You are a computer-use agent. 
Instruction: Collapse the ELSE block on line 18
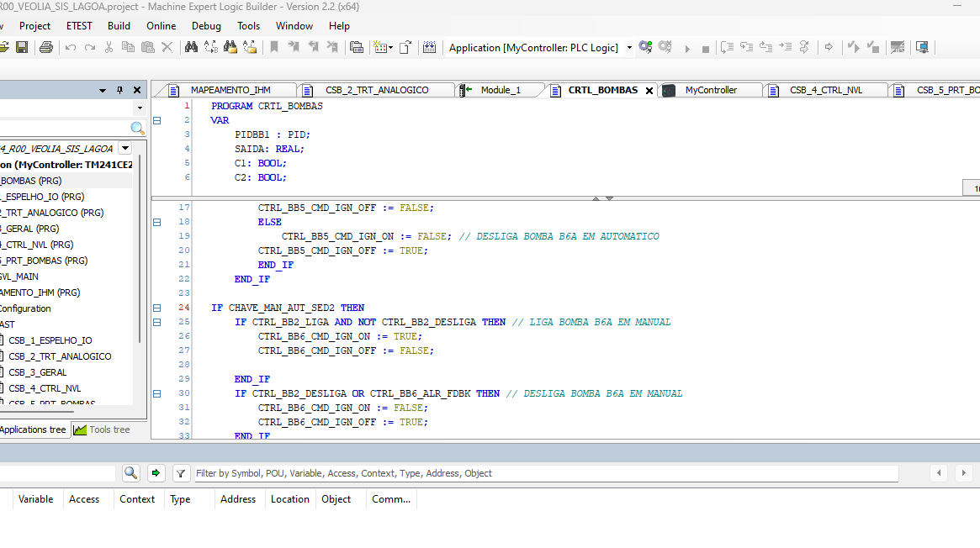(157, 222)
